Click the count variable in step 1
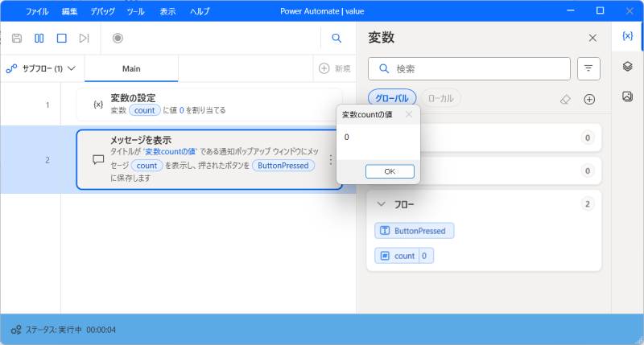Viewport: 644px width, 345px height. [x=145, y=110]
